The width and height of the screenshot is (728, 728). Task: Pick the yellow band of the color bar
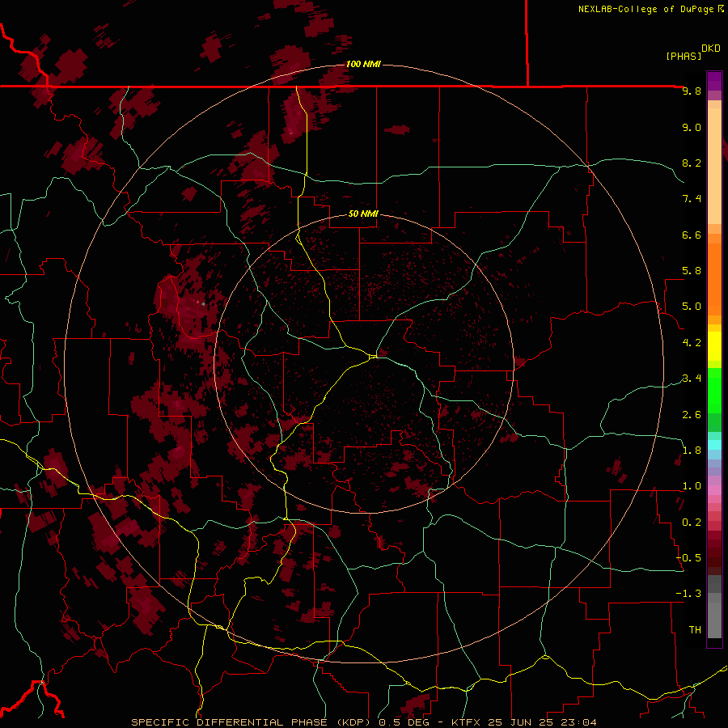[x=714, y=346]
